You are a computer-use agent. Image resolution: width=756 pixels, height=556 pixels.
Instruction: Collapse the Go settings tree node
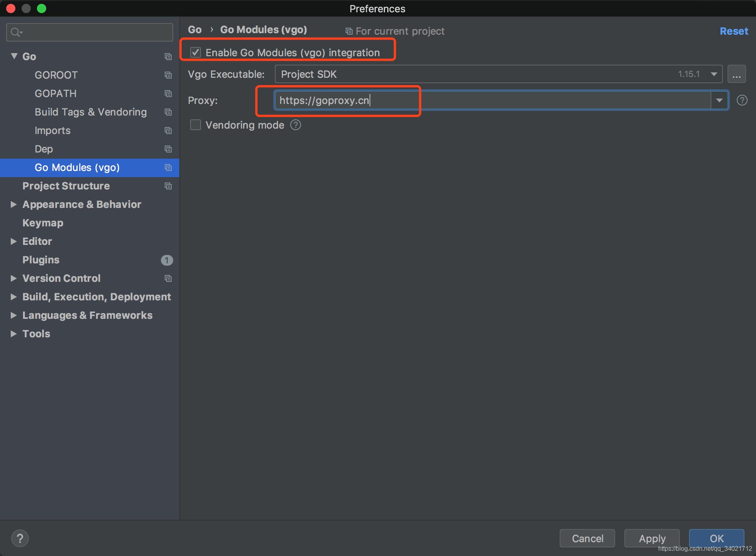coord(14,56)
